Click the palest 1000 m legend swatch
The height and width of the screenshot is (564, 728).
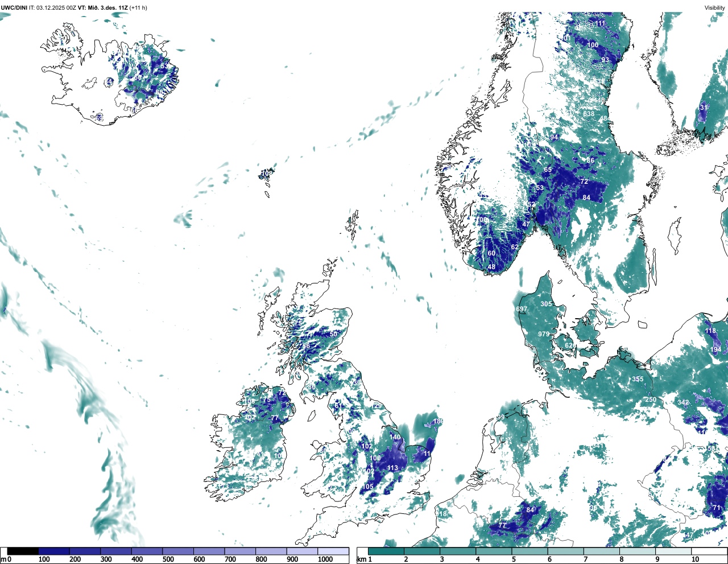click(x=333, y=551)
